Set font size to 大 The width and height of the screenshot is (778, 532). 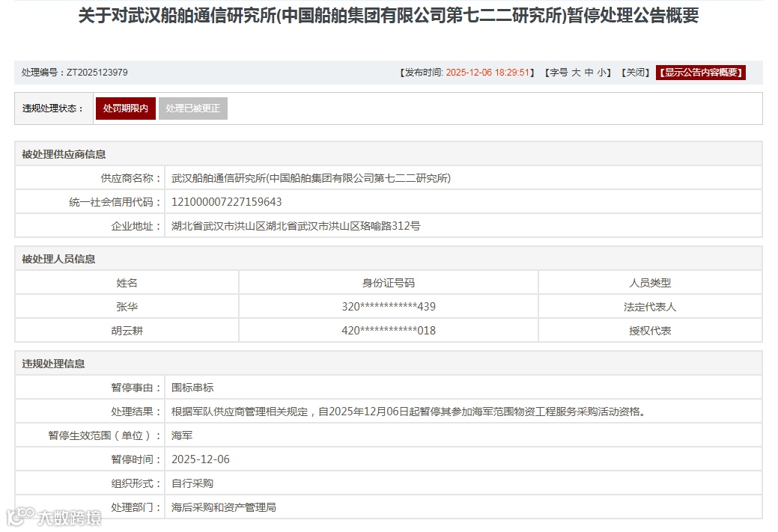(576, 73)
